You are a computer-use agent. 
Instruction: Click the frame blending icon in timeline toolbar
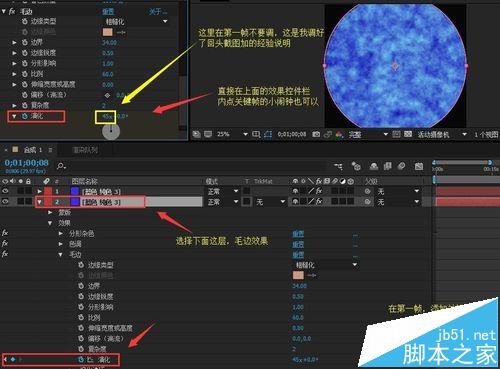(387, 166)
